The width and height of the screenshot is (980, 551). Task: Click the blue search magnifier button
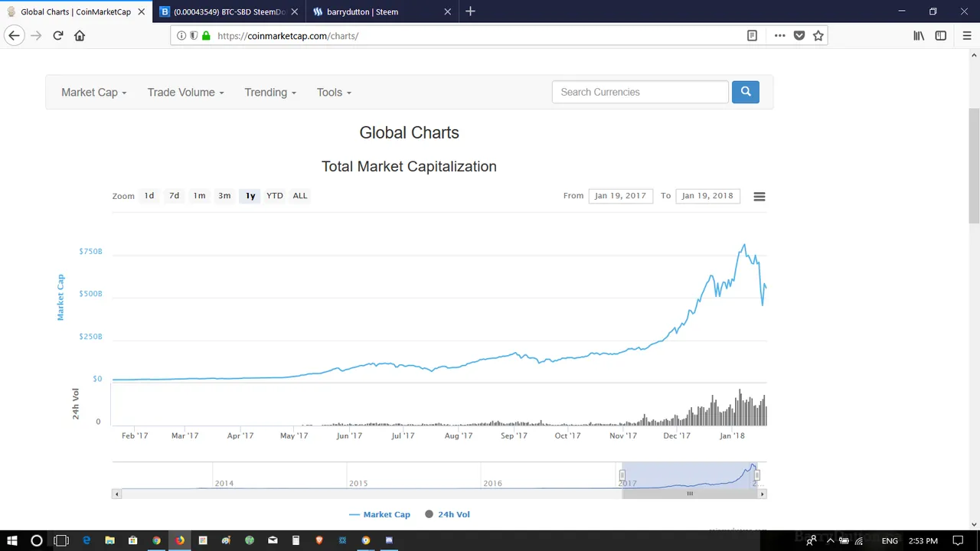point(745,92)
